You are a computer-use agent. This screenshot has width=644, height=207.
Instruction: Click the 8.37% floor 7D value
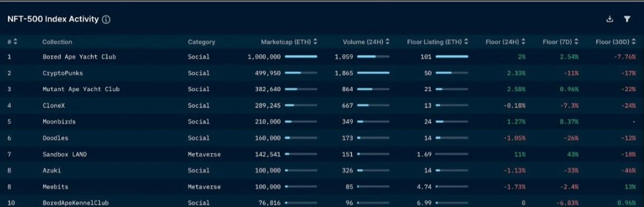(570, 122)
